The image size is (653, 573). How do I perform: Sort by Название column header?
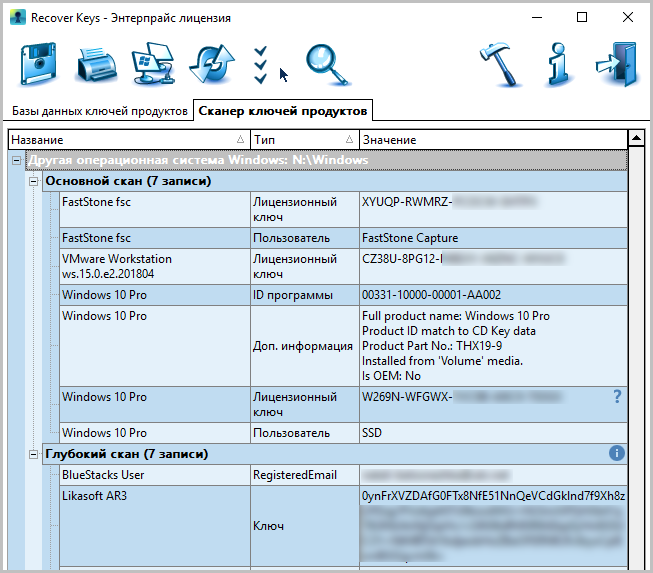[x=129, y=140]
